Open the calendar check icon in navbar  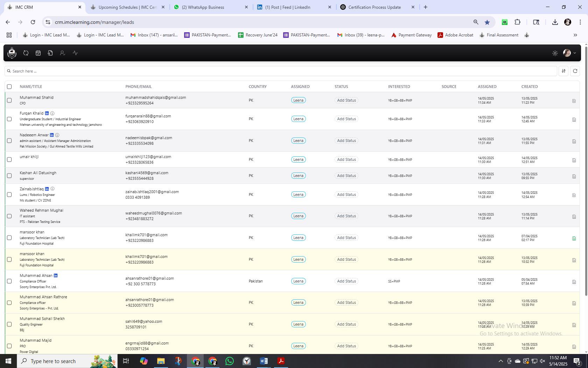click(38, 53)
